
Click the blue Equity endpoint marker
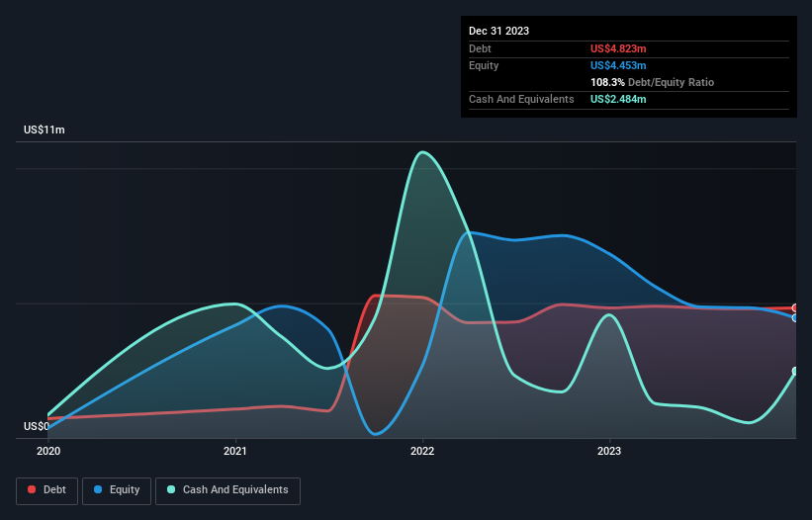point(795,317)
